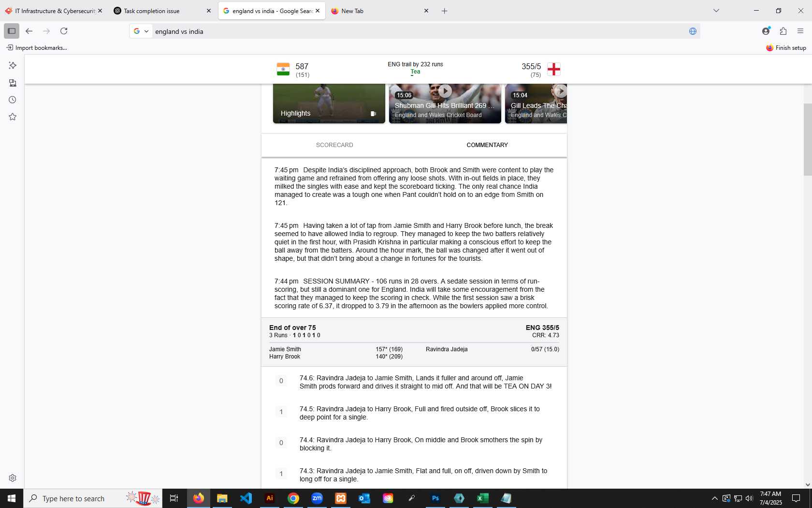Viewport: 812px width, 508px height.
Task: Open Adobe Illustrator from the taskbar
Action: (x=270, y=498)
